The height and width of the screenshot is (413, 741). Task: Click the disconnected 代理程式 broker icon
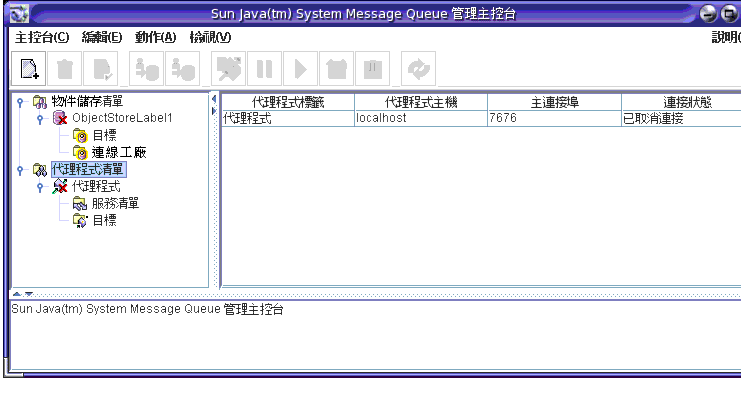tap(60, 187)
